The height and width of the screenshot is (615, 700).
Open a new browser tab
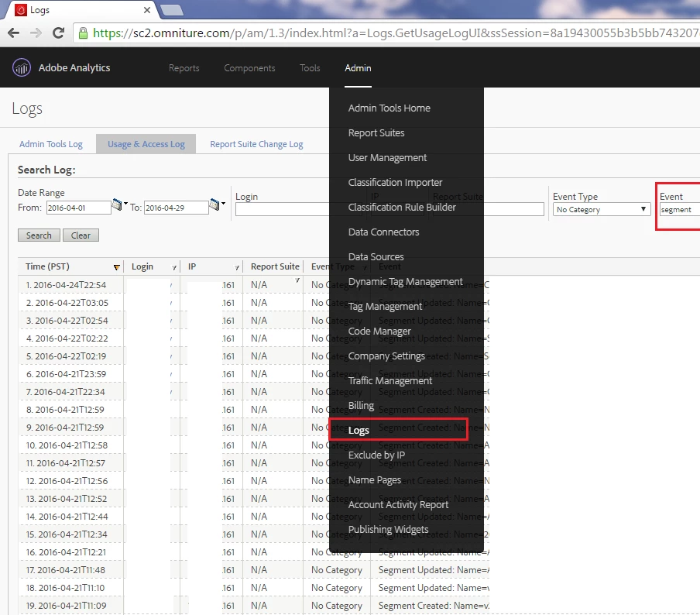(x=172, y=10)
